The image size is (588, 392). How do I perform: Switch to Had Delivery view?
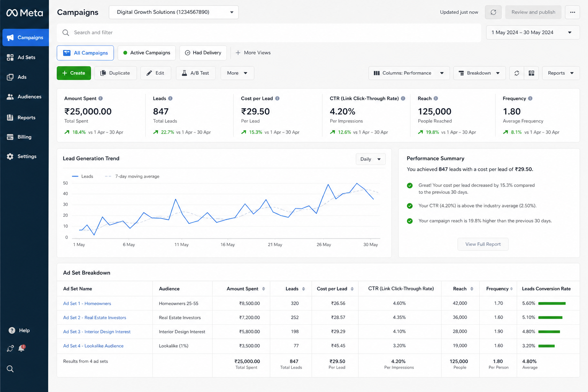pos(203,53)
